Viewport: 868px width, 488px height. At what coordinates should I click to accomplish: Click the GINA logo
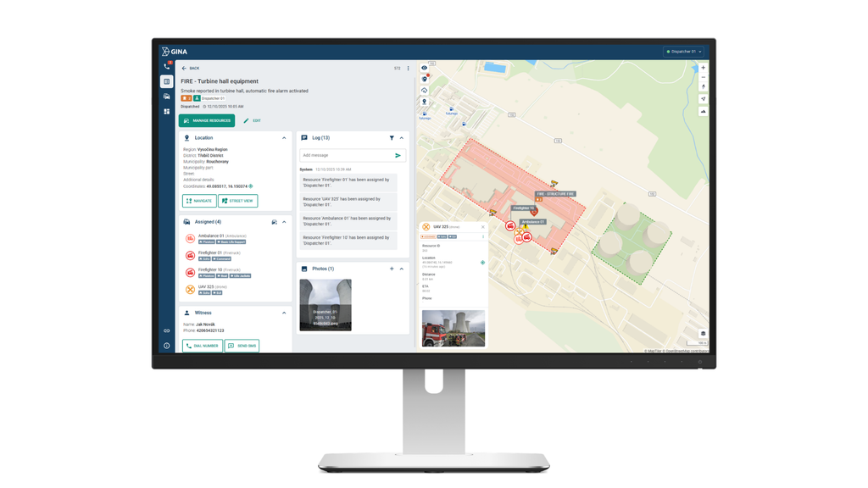(x=175, y=52)
